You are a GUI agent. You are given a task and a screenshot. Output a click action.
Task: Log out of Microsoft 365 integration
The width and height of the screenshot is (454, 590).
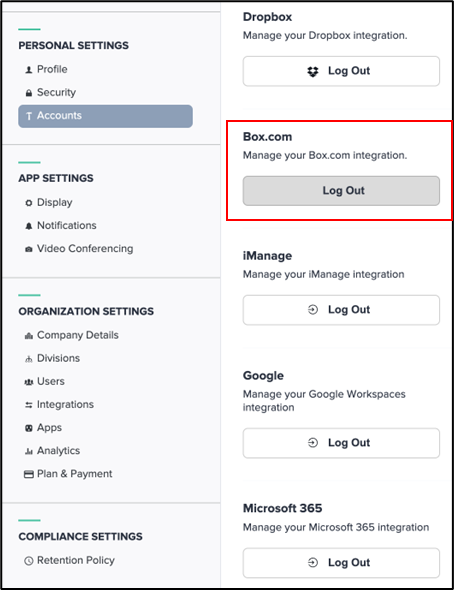tap(341, 563)
